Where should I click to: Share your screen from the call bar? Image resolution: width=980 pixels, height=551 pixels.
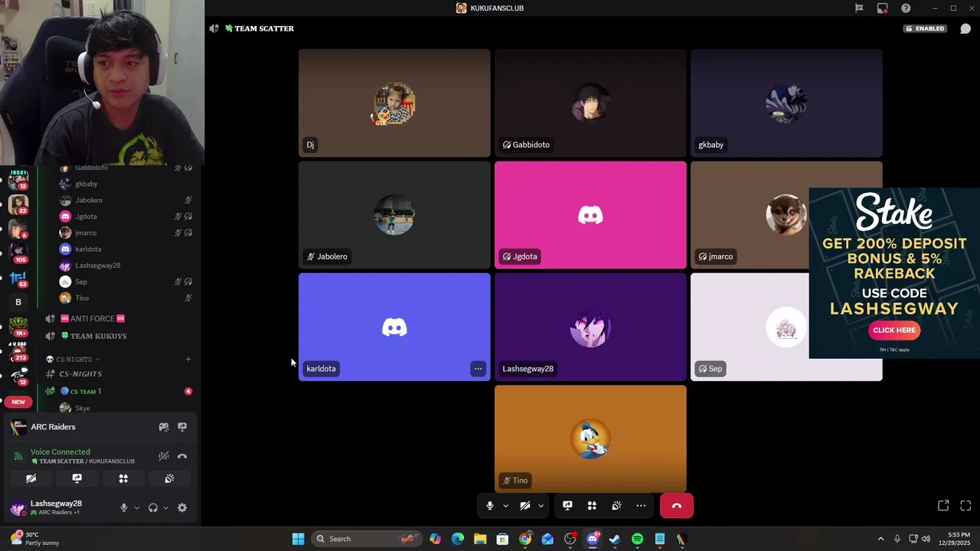567,506
